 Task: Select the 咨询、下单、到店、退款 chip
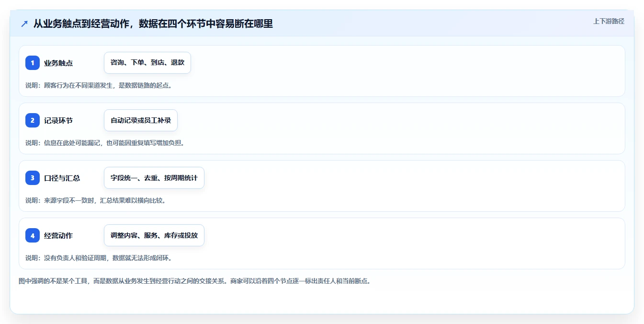147,63
